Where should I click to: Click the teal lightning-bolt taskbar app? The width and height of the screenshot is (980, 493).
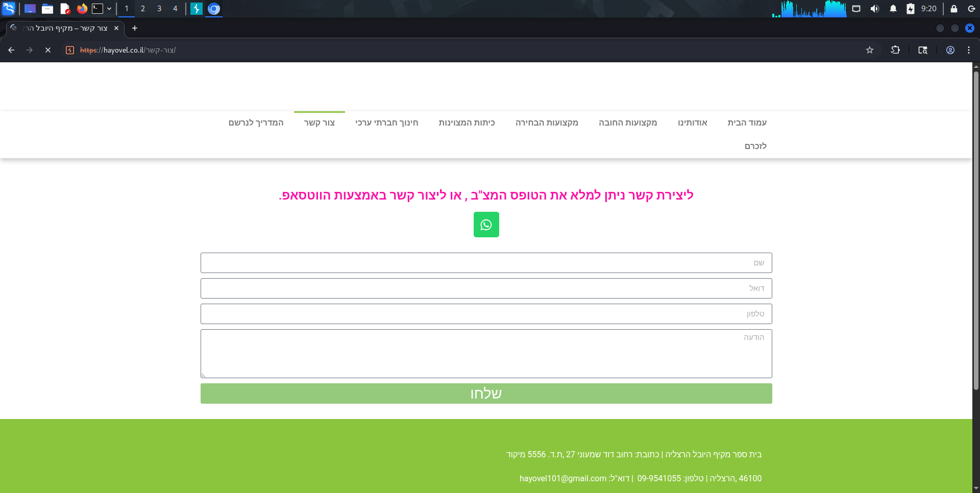[197, 9]
